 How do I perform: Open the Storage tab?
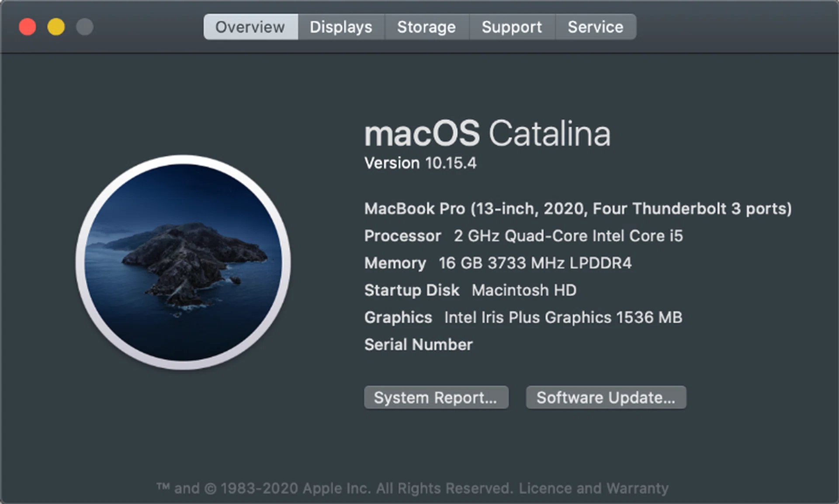(x=426, y=27)
